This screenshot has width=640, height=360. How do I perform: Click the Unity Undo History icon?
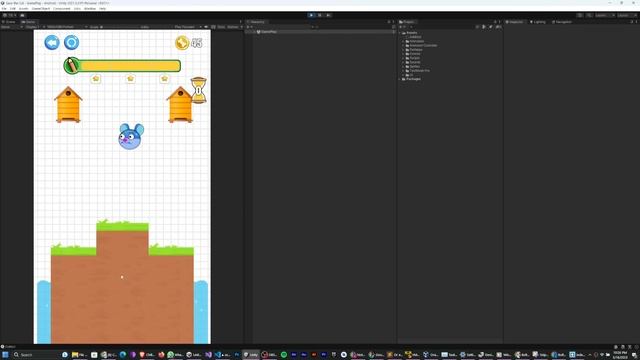(x=580, y=15)
